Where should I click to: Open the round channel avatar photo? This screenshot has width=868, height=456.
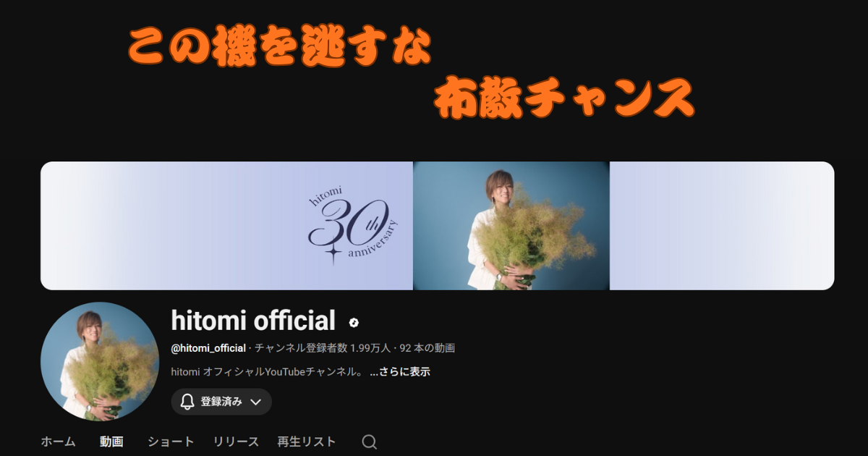100,361
